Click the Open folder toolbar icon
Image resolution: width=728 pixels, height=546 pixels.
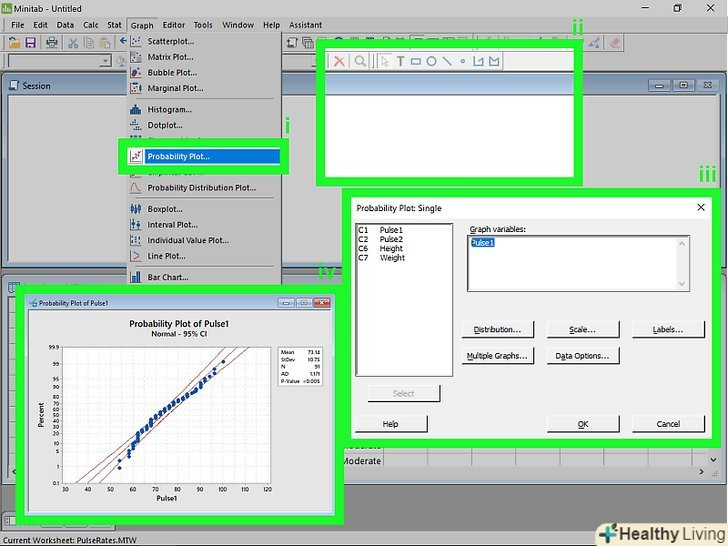click(x=14, y=43)
